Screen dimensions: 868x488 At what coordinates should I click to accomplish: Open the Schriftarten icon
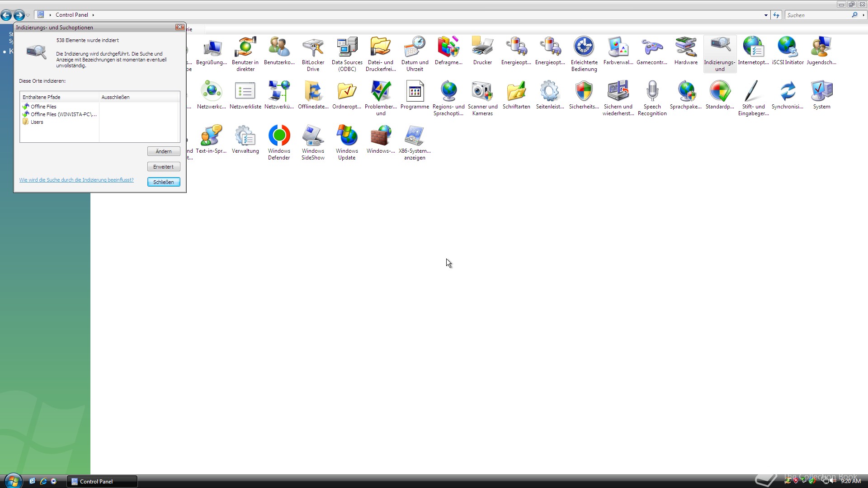pyautogui.click(x=516, y=95)
